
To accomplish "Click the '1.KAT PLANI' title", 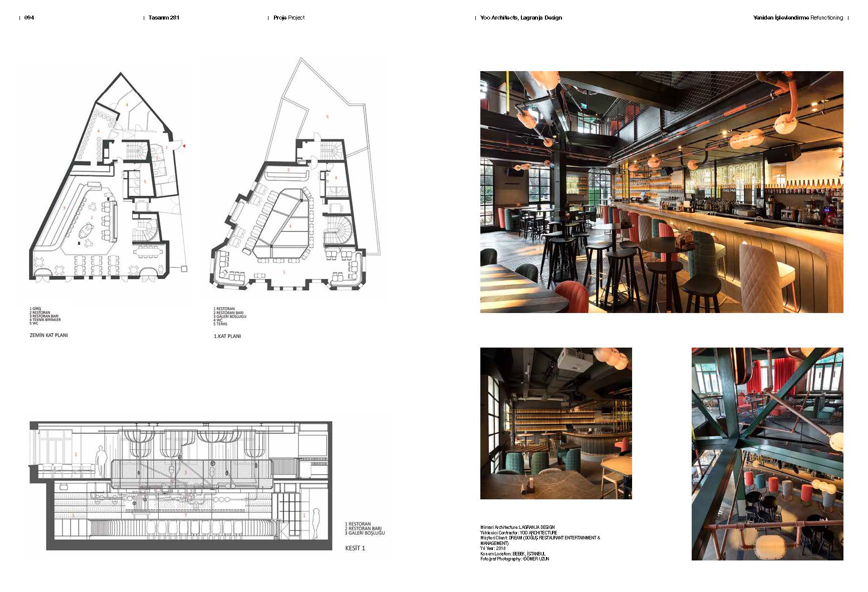I will pos(227,336).
